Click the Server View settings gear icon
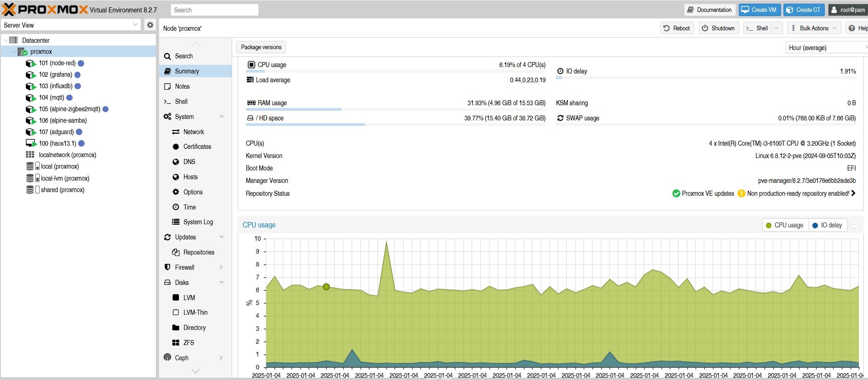The image size is (868, 380). (150, 25)
